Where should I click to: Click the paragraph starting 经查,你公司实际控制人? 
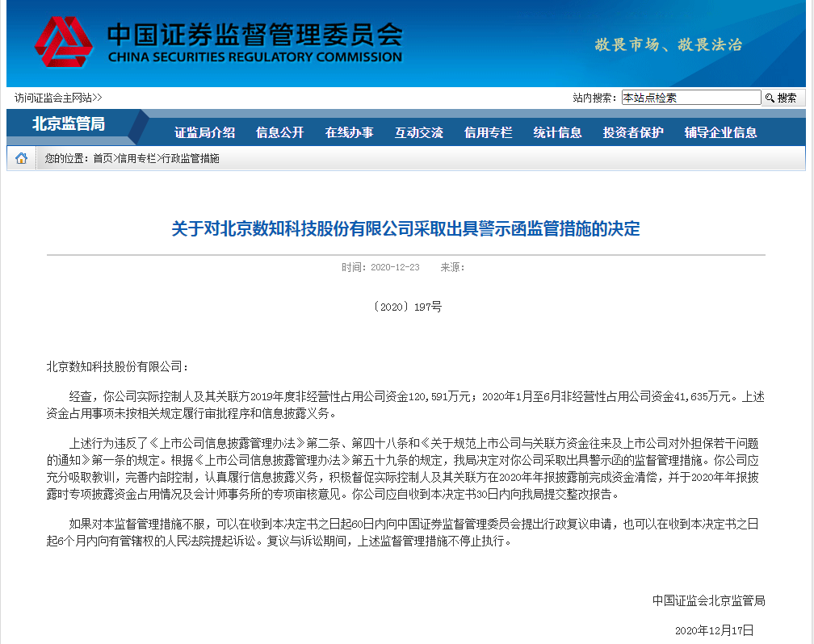(405, 405)
